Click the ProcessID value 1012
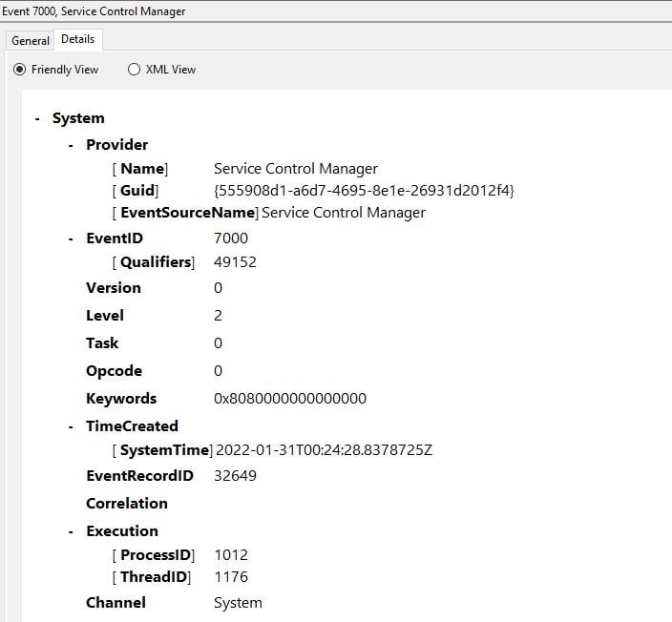This screenshot has height=622, width=672. click(x=231, y=555)
